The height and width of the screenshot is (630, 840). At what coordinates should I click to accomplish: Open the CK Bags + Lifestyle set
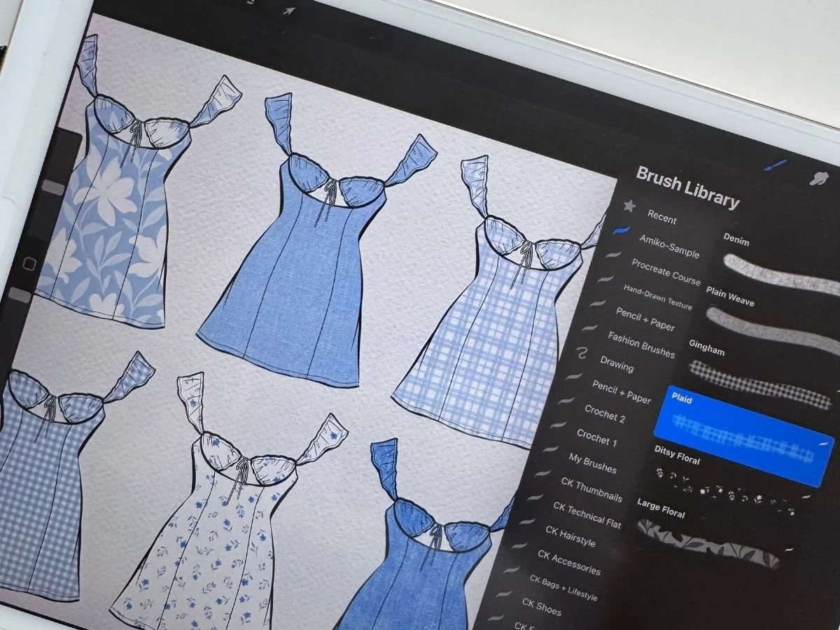coord(563,587)
